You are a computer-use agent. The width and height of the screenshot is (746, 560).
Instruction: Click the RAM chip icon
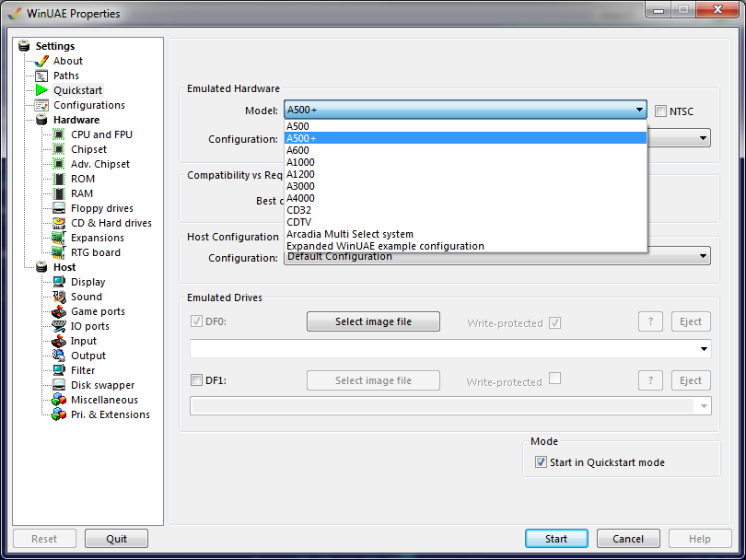point(59,193)
